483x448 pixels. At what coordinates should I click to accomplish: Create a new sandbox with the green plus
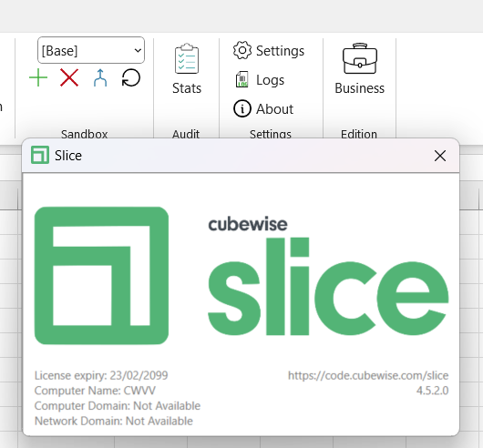pos(38,77)
